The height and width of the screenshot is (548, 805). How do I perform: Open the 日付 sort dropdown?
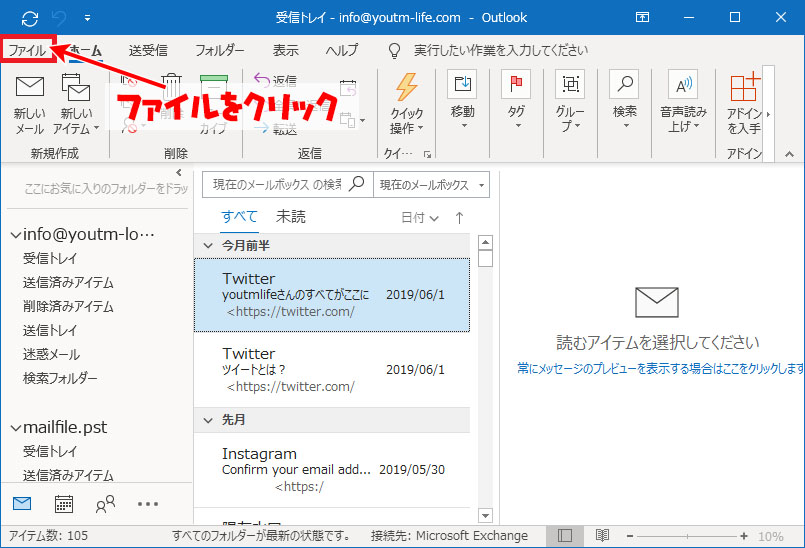[419, 218]
